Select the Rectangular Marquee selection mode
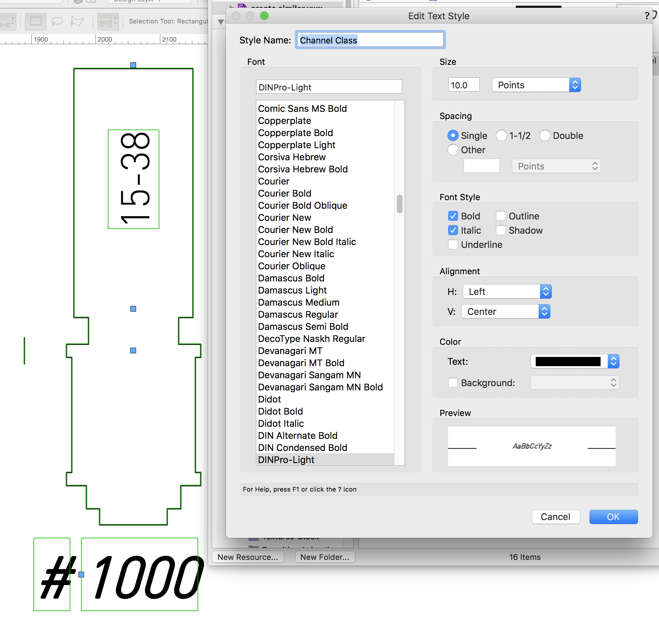 pos(35,21)
